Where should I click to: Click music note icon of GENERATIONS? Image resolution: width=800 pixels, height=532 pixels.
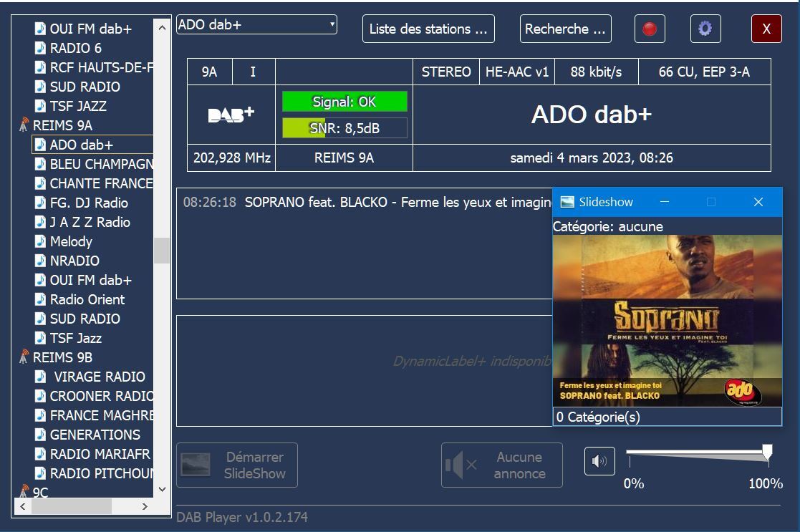click(x=40, y=435)
